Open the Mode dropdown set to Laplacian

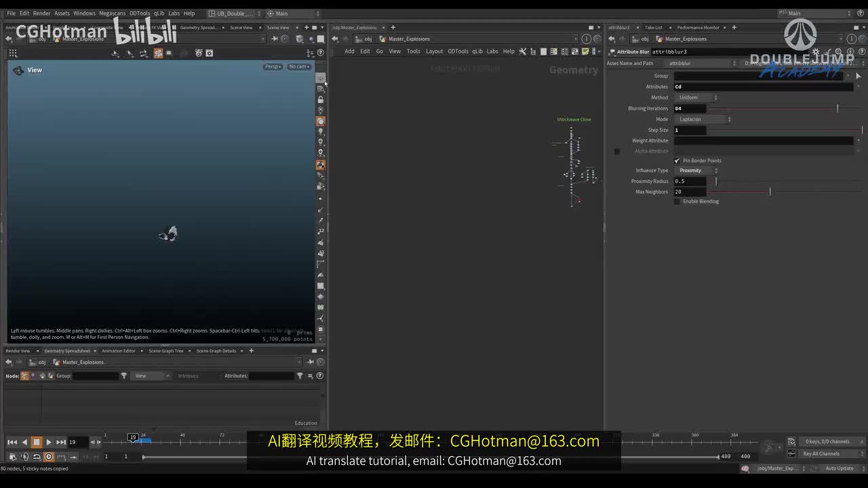703,119
